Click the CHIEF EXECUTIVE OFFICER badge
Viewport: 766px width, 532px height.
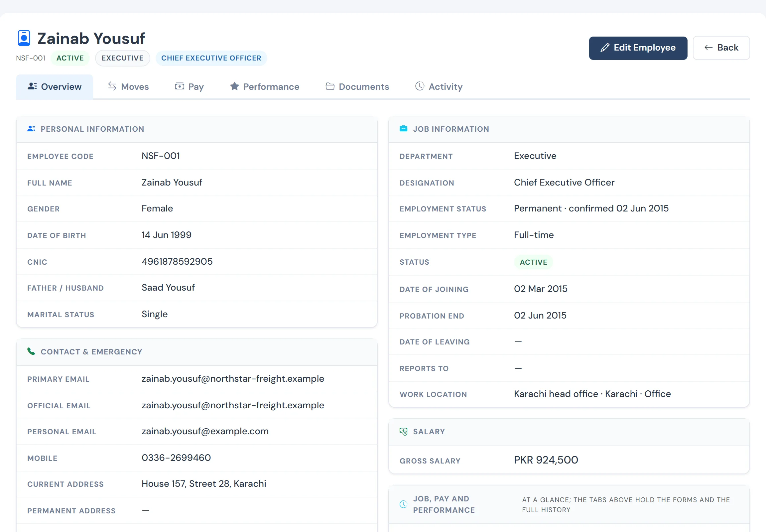tap(211, 58)
